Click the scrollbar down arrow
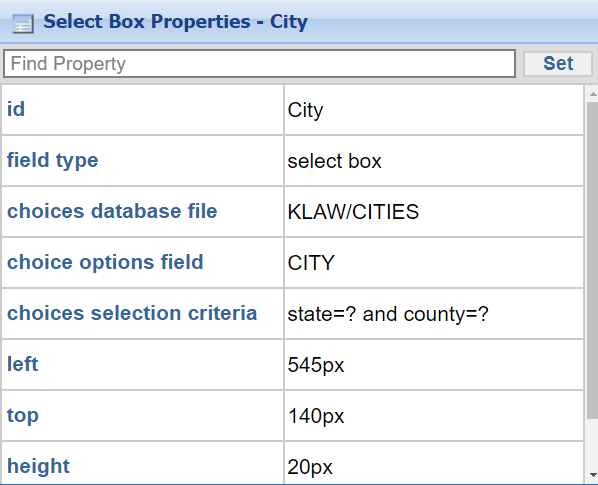 tap(593, 475)
